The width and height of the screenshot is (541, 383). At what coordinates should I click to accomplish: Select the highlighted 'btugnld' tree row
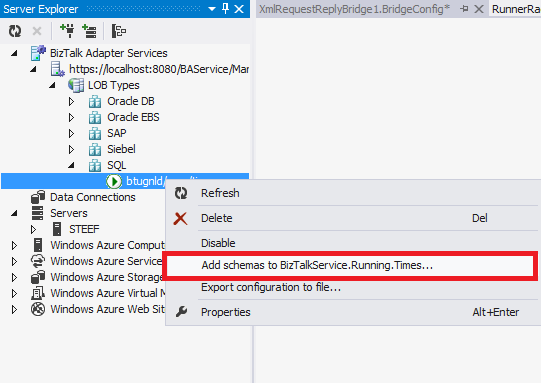click(x=125, y=181)
